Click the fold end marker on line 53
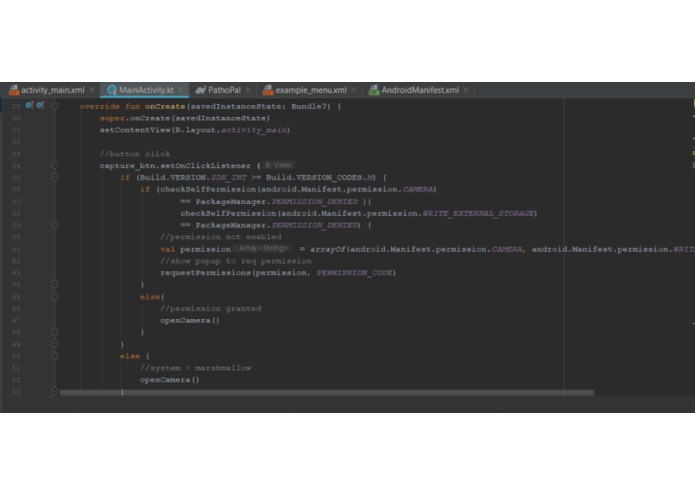 click(55, 391)
